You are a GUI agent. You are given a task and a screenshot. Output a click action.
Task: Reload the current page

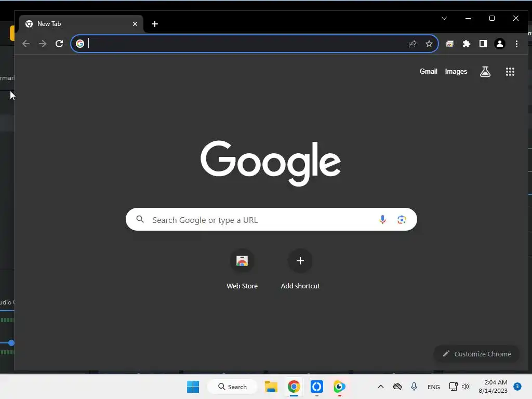coord(59,44)
